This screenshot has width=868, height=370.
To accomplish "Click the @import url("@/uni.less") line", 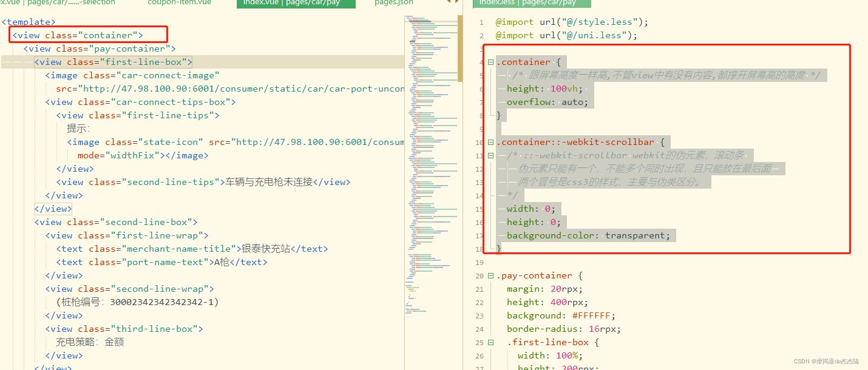I will (x=567, y=35).
